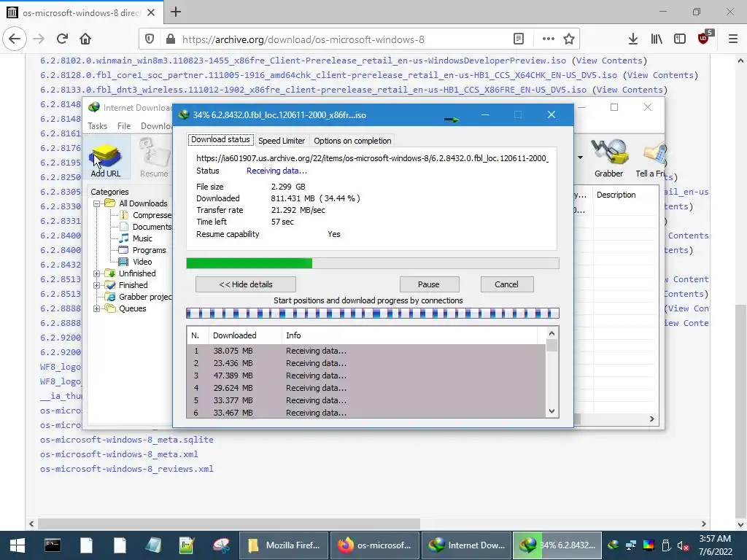Open os-microsoft-windows-8_meta.sqlite link
The height and width of the screenshot is (560, 747).
[x=127, y=440]
